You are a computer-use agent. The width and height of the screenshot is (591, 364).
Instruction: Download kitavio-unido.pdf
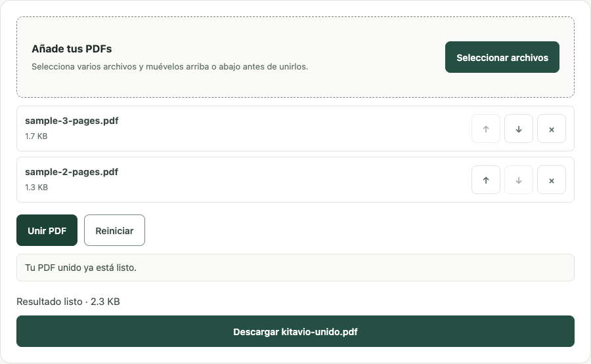point(295,331)
